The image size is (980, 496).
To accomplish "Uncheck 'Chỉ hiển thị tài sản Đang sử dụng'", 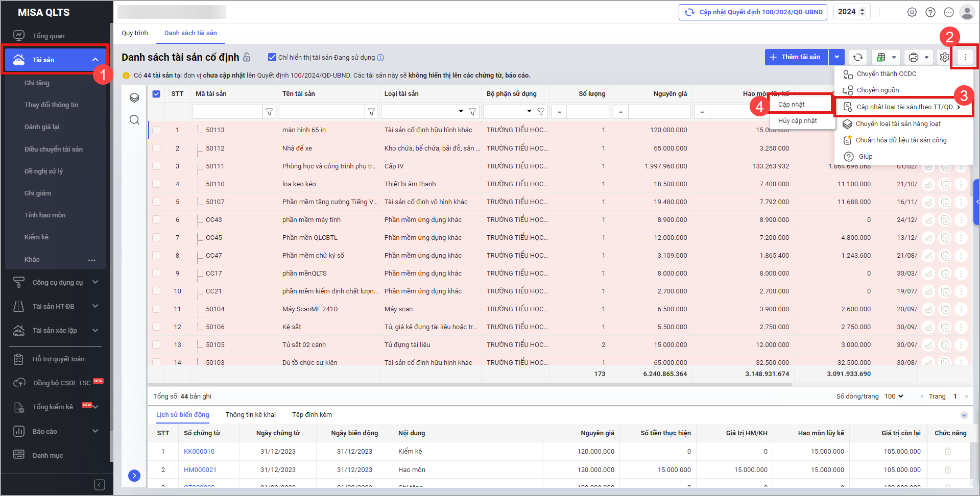I will tap(272, 57).
